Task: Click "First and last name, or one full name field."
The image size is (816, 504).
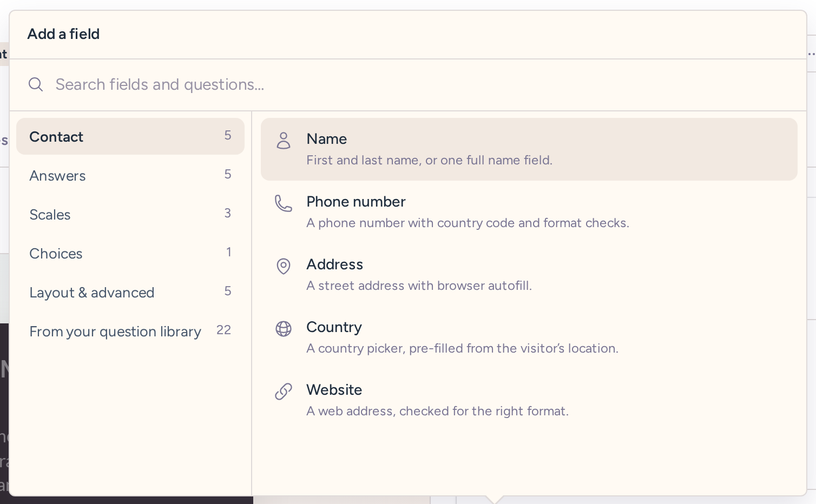Action: [x=429, y=160]
